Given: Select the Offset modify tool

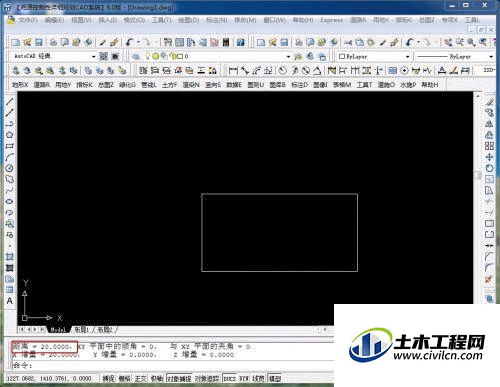Looking at the screenshot, I should (x=489, y=135).
